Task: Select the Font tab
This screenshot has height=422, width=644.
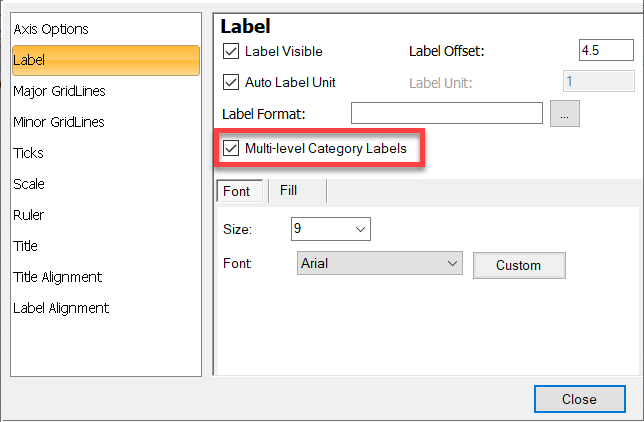Action: (x=240, y=191)
